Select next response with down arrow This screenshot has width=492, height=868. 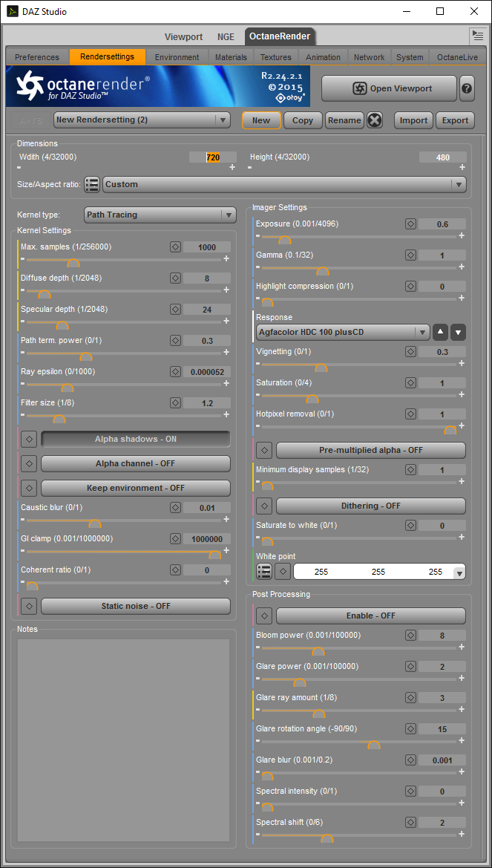(x=459, y=332)
